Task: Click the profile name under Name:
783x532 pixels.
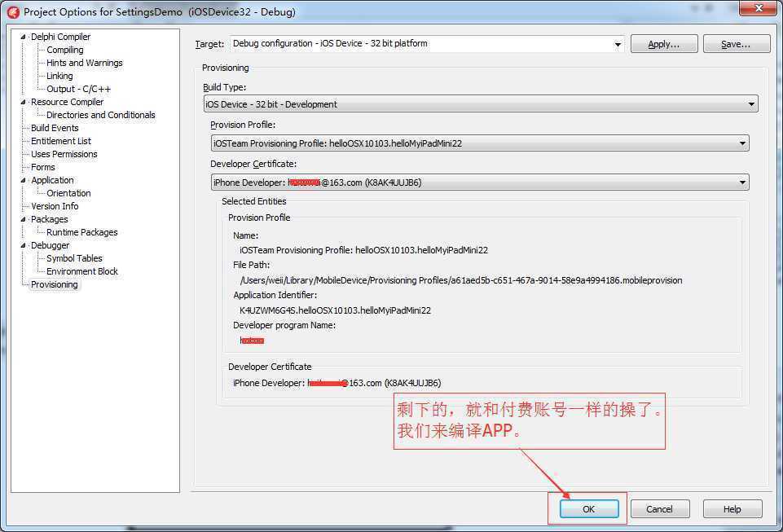Action: [x=363, y=250]
